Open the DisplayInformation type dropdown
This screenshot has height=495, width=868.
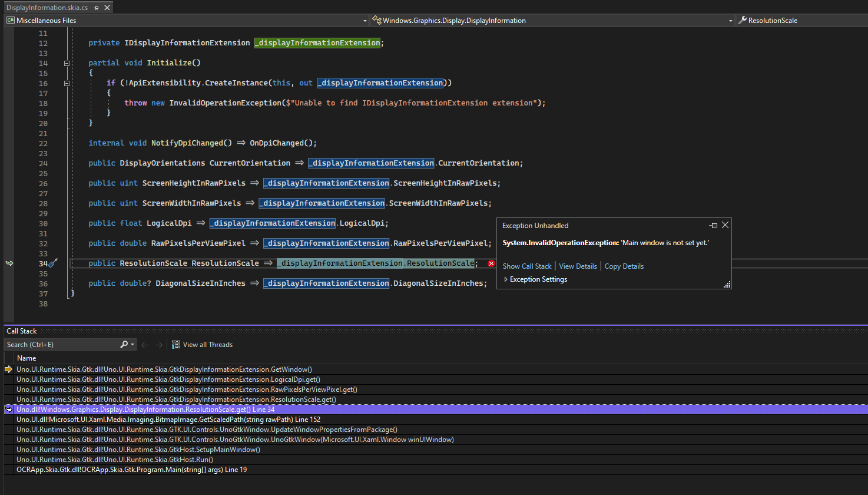coord(731,20)
